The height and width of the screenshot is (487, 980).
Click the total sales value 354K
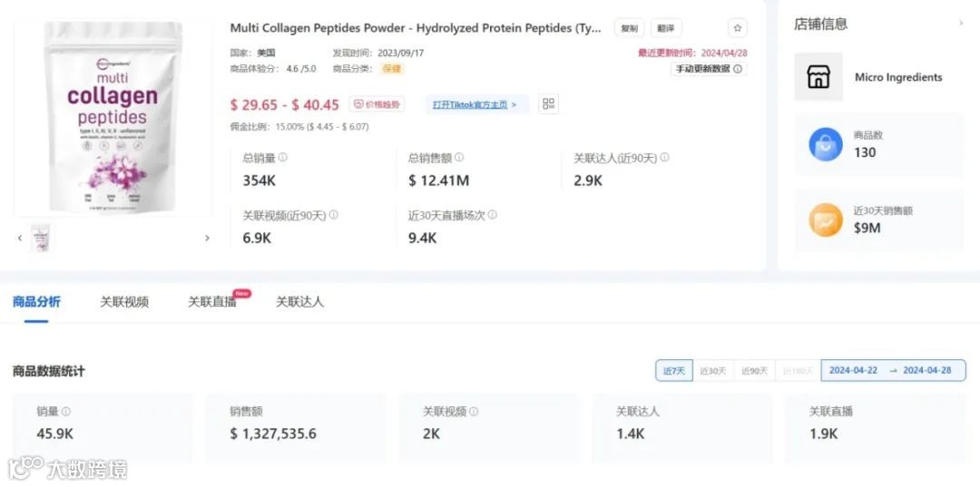tap(259, 181)
